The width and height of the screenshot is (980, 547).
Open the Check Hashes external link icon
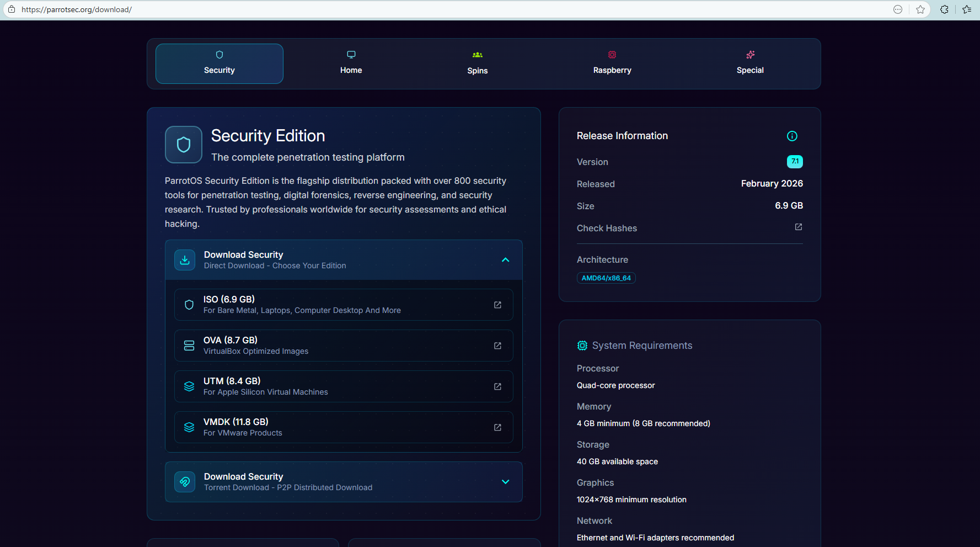(798, 227)
